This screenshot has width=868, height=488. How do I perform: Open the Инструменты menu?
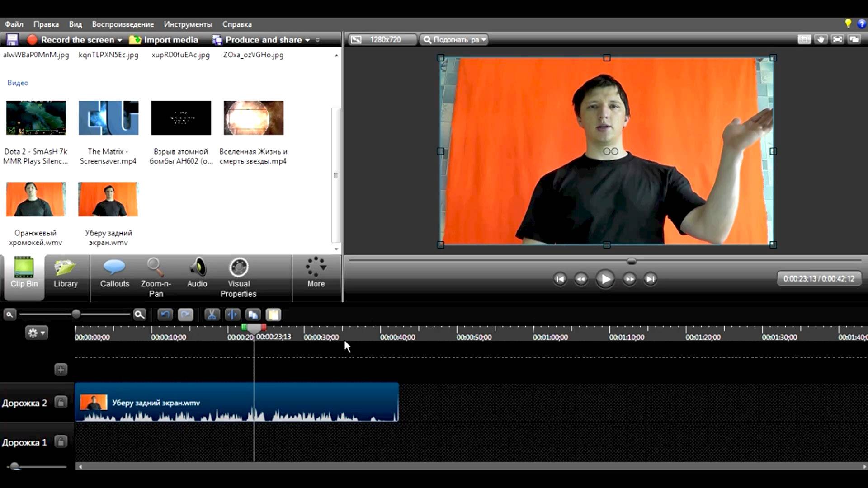[x=188, y=24]
